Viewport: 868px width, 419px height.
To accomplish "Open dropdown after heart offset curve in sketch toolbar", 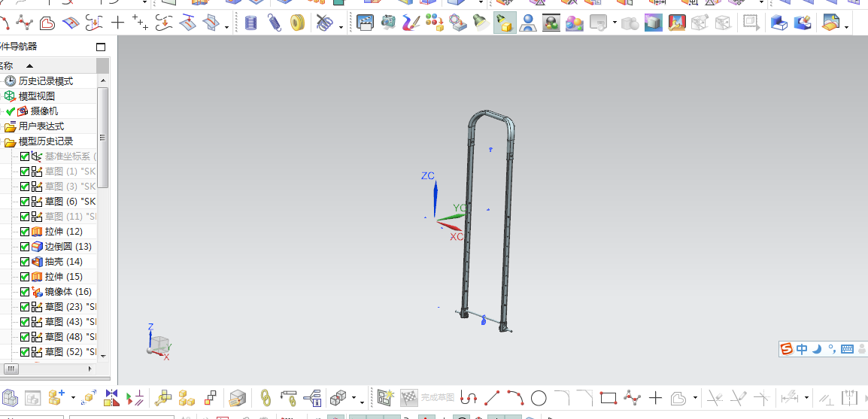I will tap(695, 398).
